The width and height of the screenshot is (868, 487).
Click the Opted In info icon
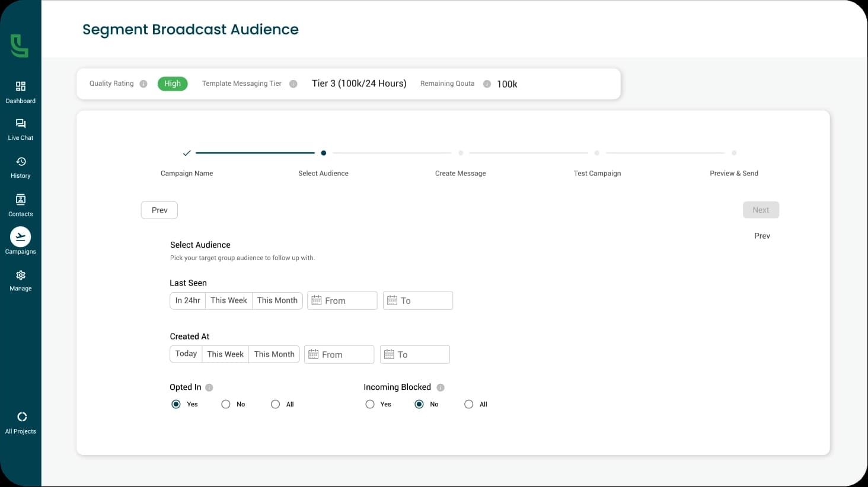click(209, 387)
